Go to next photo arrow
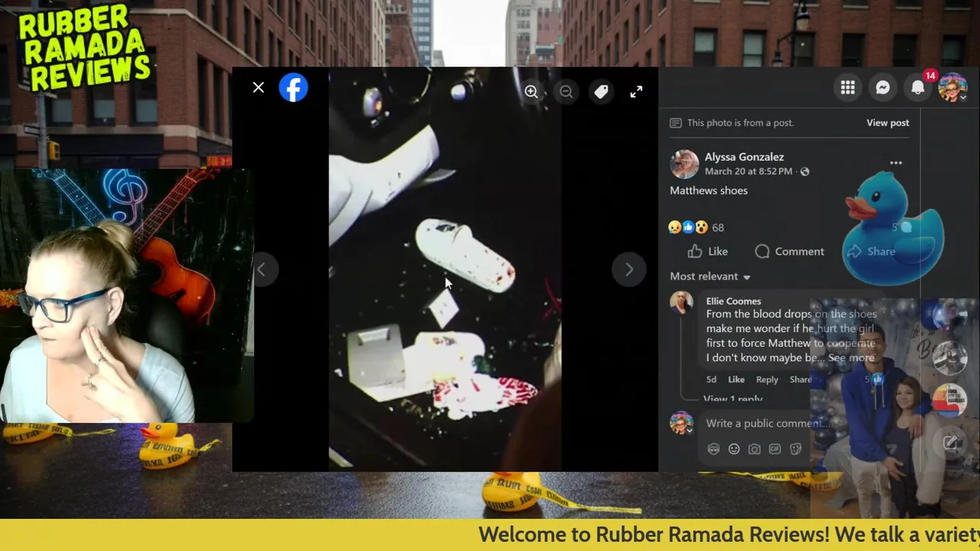Screen dimensions: 980x551 [629, 269]
